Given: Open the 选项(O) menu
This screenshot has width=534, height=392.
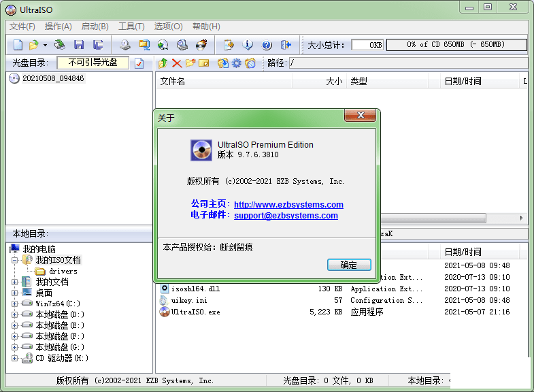Looking at the screenshot, I should click(x=168, y=27).
